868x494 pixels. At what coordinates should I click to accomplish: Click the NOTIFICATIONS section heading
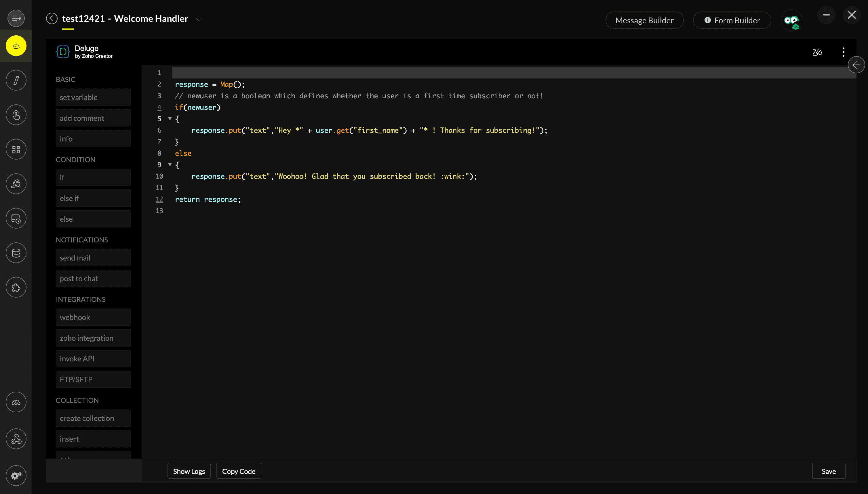point(82,240)
